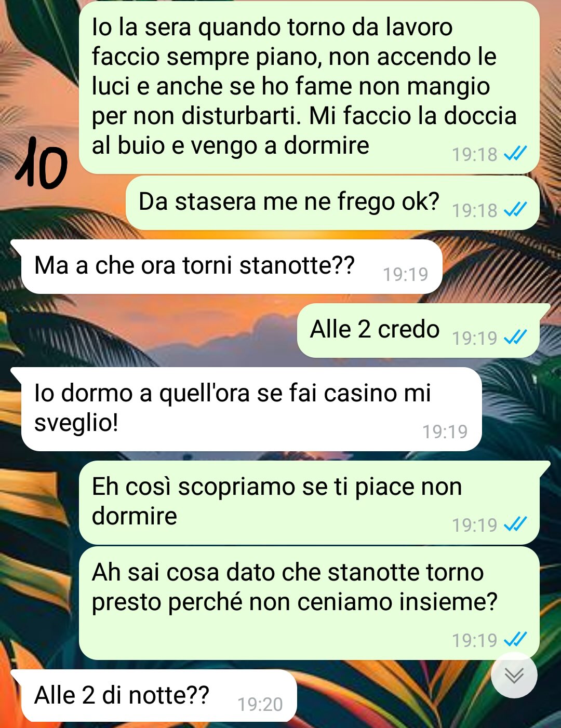
Task: Click blue double check on 'Alle 2 credo'
Action: 516,337
